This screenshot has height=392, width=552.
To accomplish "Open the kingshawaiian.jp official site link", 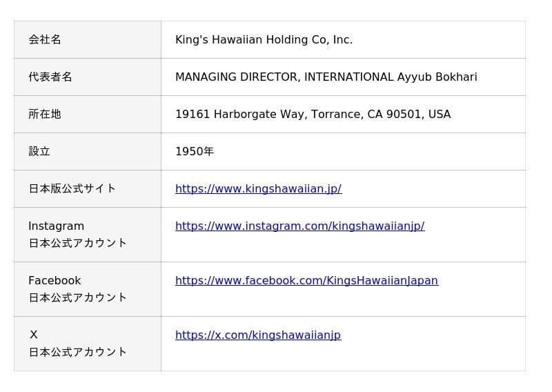I will pos(258,188).
